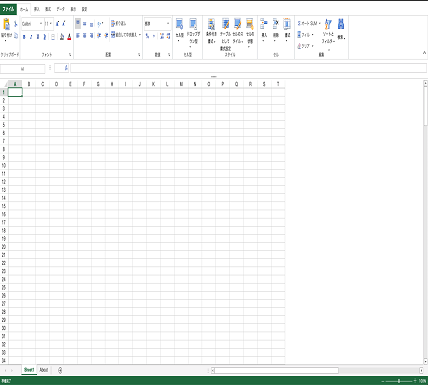Open the font size dropdown
The width and height of the screenshot is (428, 385).
(49, 24)
